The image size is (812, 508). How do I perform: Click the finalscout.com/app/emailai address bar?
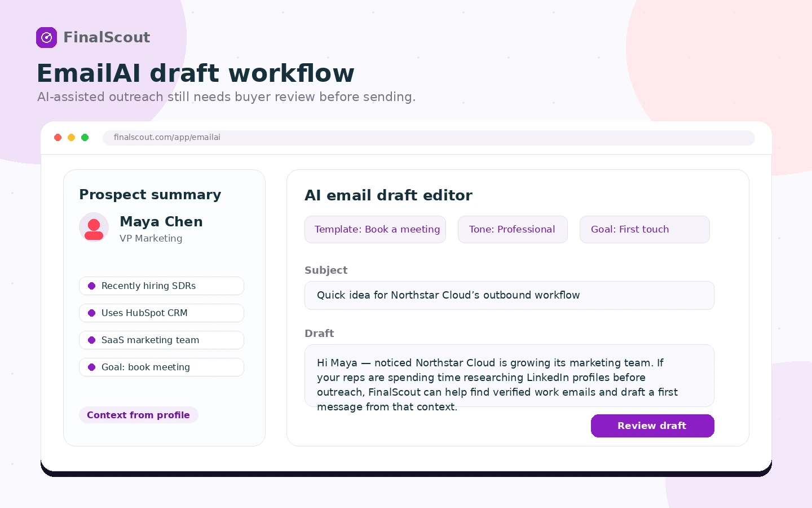point(429,138)
